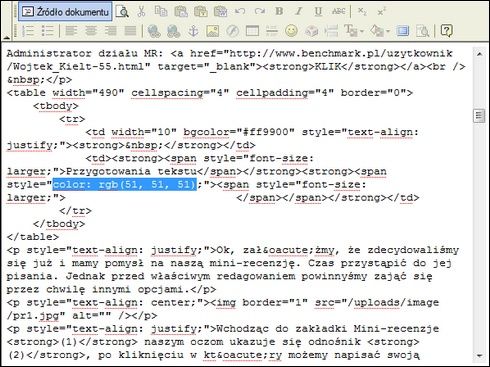Align text right
Image resolution: width=490 pixels, height=367 pixels.
(x=111, y=31)
